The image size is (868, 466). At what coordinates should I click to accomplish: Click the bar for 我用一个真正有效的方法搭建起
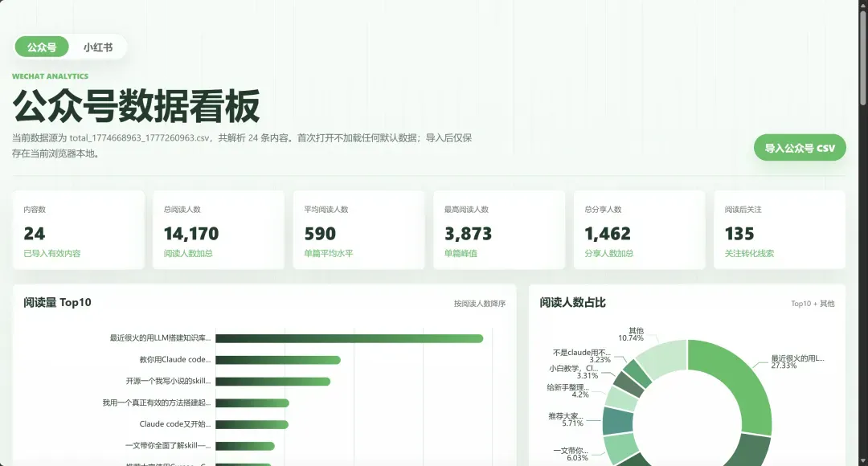tap(252, 403)
